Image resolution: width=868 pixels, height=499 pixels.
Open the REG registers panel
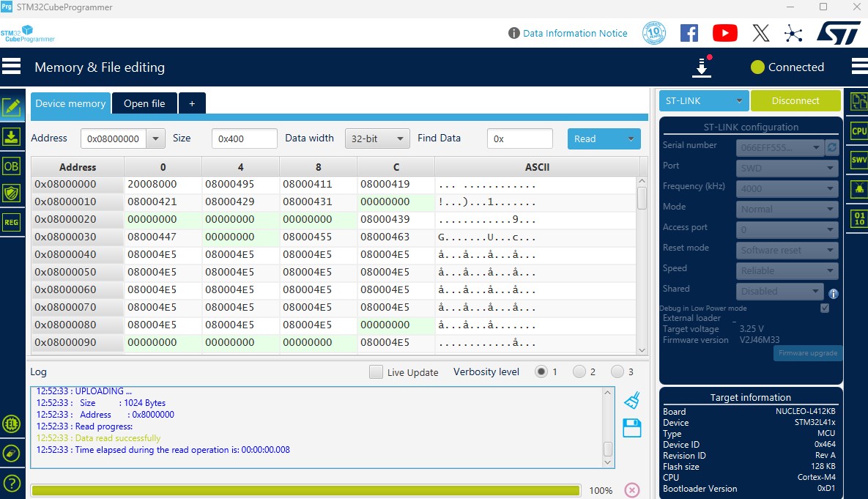tap(11, 222)
